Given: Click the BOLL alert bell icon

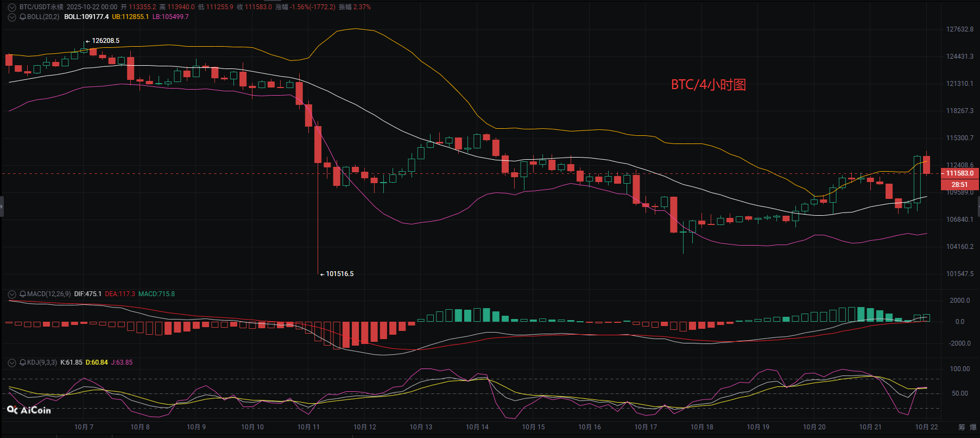Looking at the screenshot, I should tap(23, 17).
